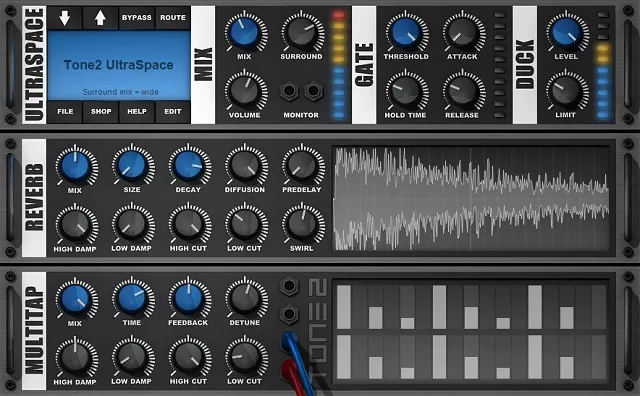Click the reverb impulse waveform display
The image size is (640, 396).
tap(471, 198)
